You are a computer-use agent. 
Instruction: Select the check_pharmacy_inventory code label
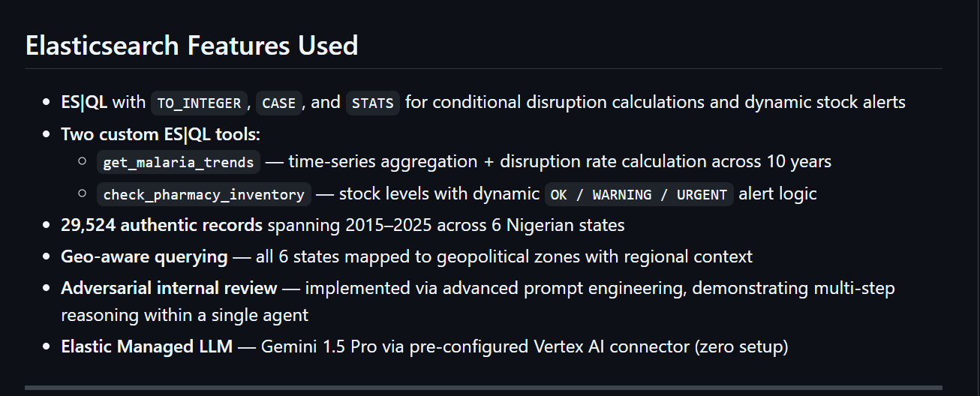203,194
